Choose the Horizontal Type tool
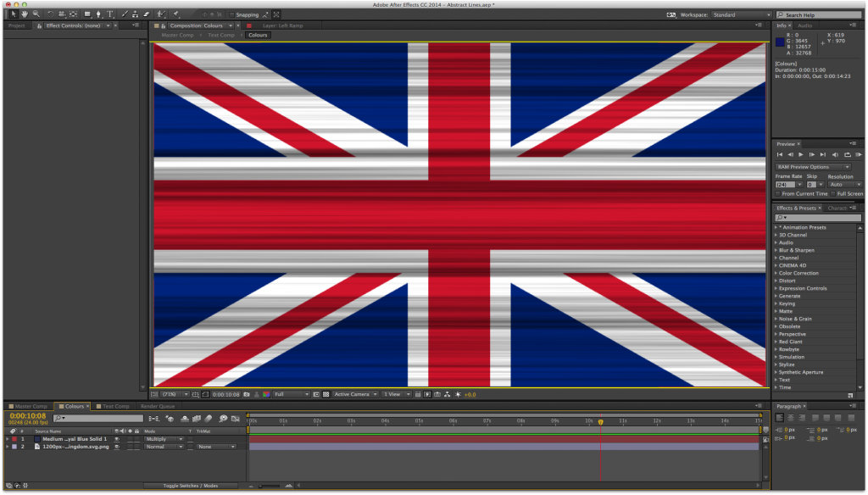 (110, 14)
